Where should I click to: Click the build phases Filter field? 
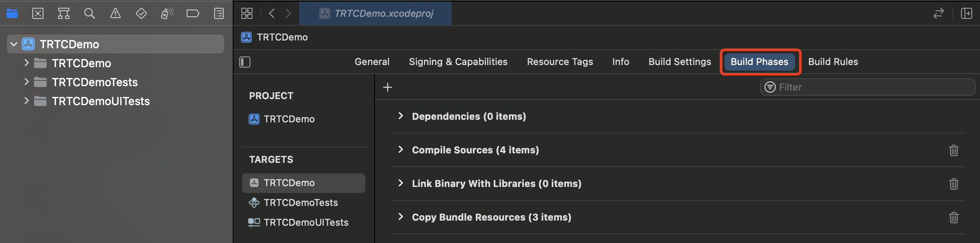click(x=871, y=87)
